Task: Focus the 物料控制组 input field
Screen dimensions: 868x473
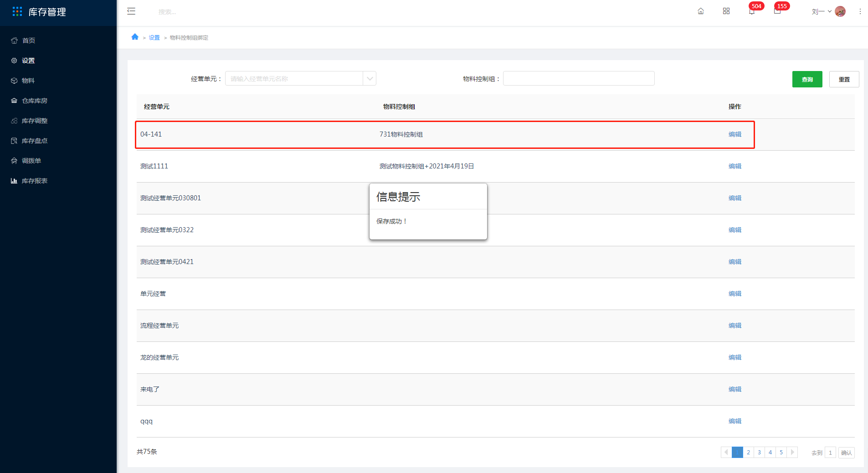Action: 579,78
